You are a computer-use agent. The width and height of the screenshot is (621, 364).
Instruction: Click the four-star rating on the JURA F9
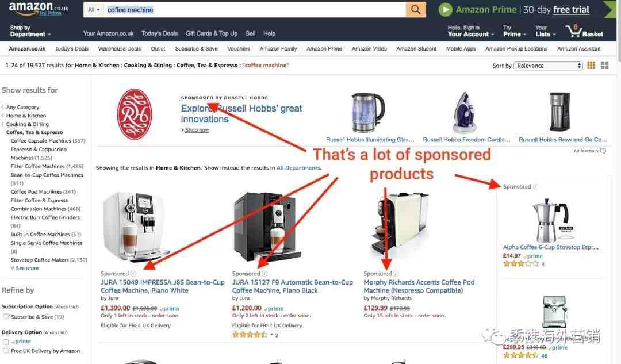point(250,335)
